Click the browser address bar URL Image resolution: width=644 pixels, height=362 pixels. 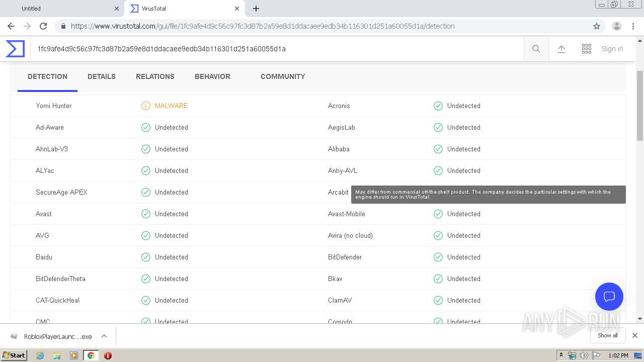coord(263,26)
